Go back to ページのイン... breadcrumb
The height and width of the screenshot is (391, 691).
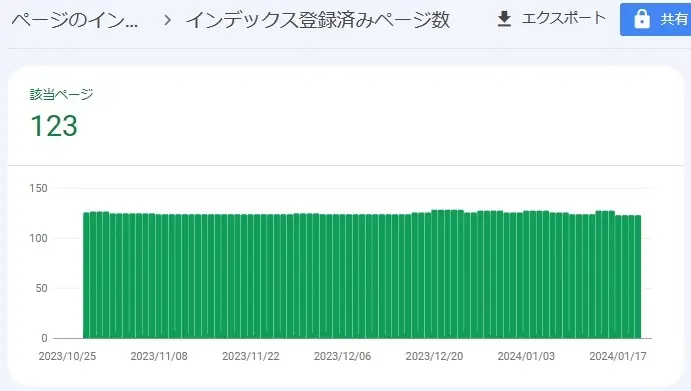click(x=74, y=20)
